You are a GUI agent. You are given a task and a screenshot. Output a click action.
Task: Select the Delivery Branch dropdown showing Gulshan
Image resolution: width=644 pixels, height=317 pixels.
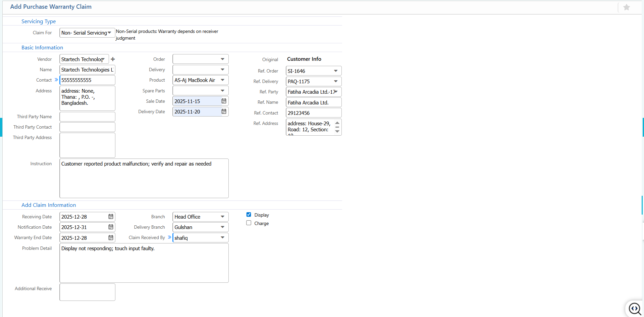222,227
